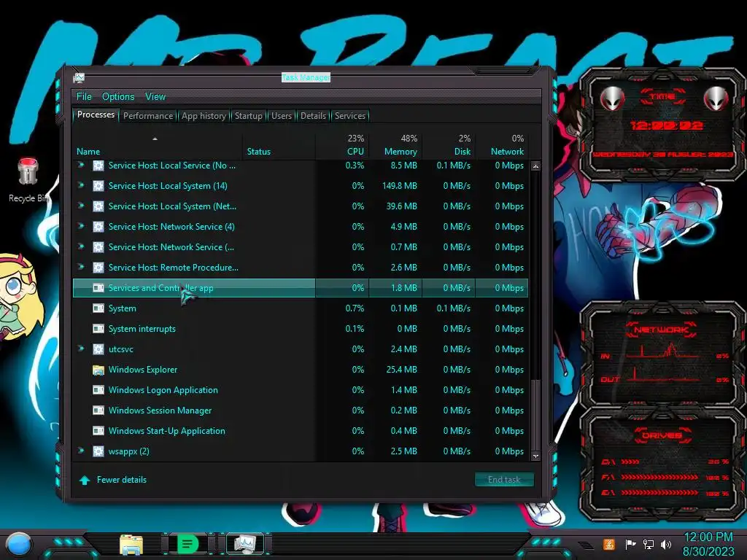The image size is (747, 560).
Task: Open File Explorer from the taskbar
Action: [131, 545]
